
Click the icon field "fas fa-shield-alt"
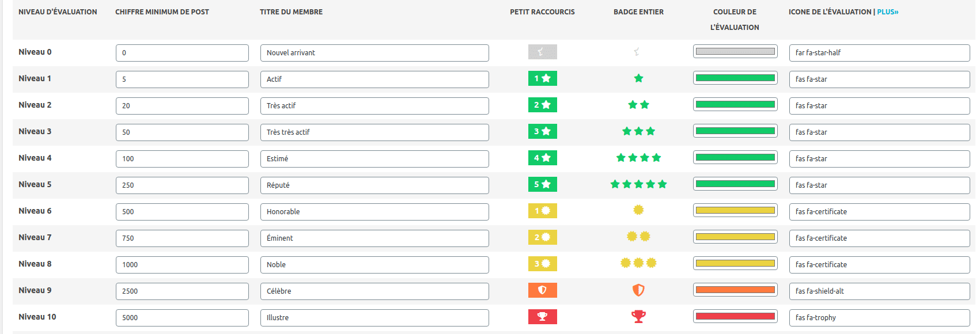click(879, 291)
